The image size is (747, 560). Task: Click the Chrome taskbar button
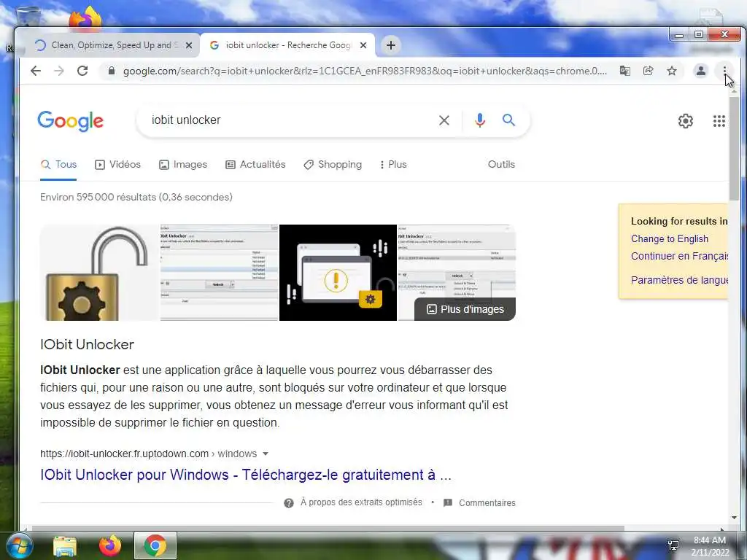pyautogui.click(x=155, y=545)
